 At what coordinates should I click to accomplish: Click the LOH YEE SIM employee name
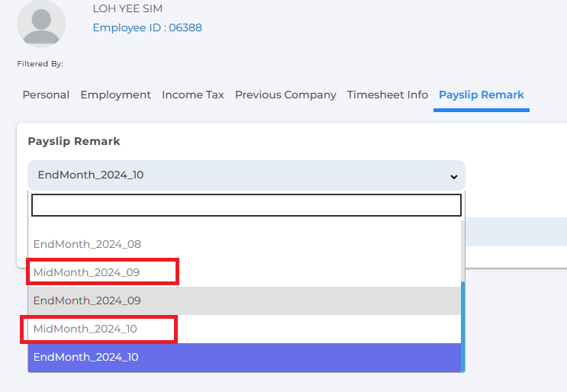[x=127, y=8]
